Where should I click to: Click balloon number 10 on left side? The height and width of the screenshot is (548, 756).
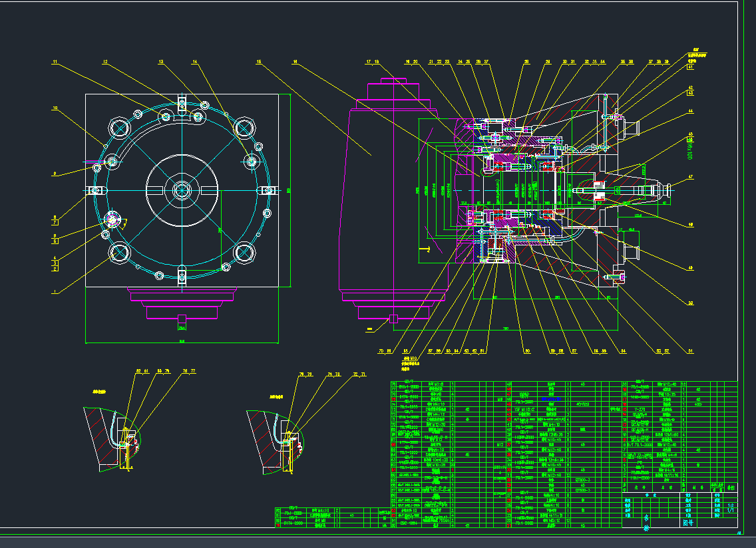click(55, 108)
